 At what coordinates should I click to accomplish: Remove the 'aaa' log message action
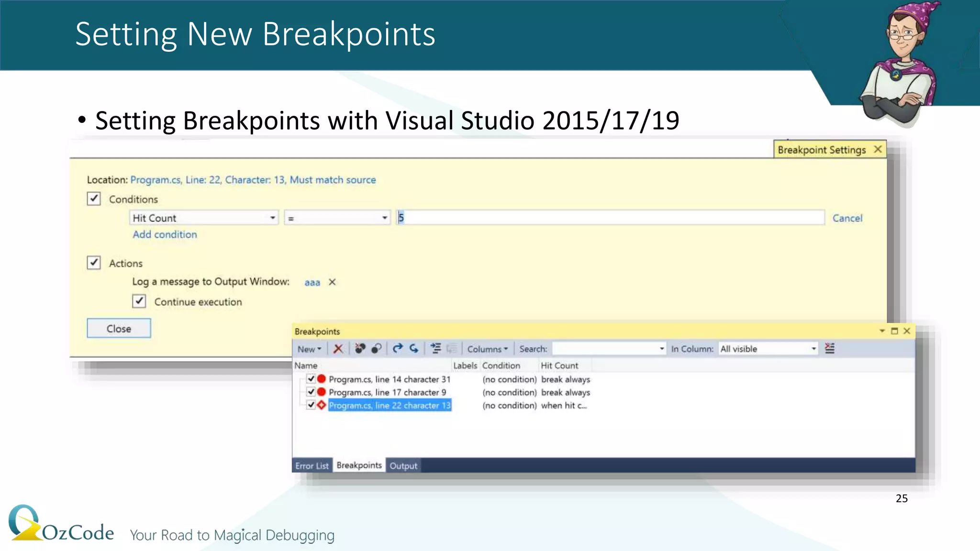pyautogui.click(x=332, y=282)
